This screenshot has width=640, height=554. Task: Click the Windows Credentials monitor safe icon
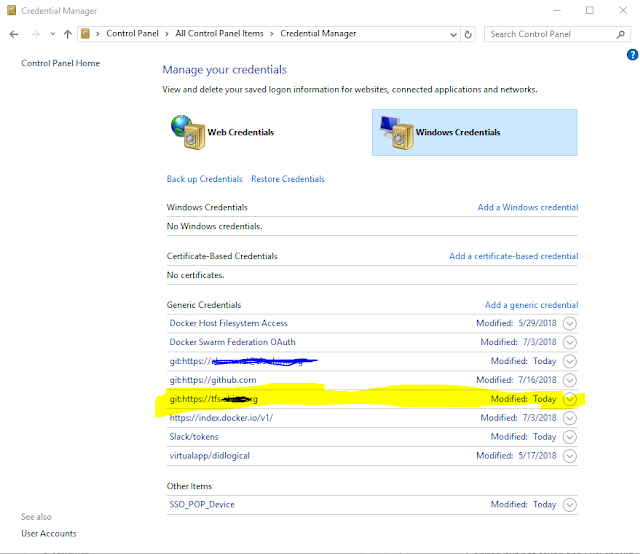coord(396,132)
